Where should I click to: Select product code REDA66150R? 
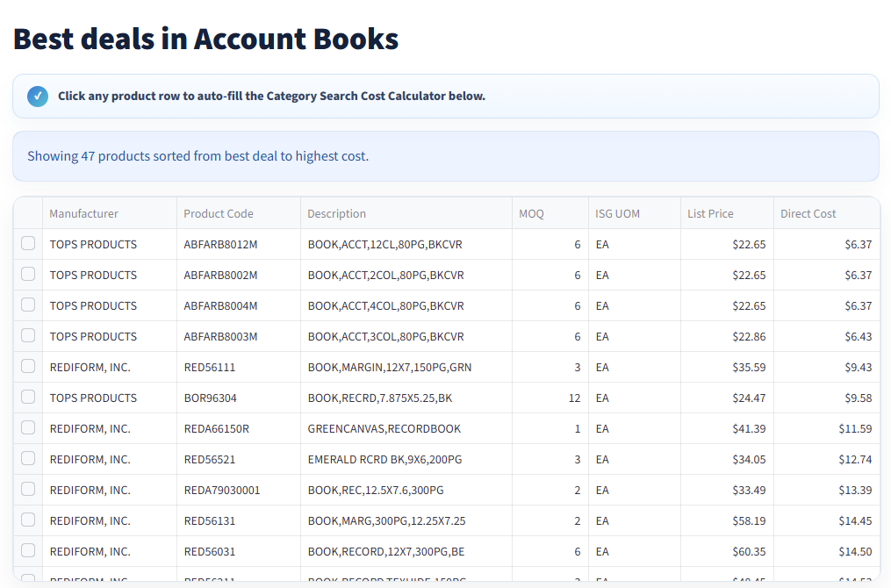coord(217,428)
